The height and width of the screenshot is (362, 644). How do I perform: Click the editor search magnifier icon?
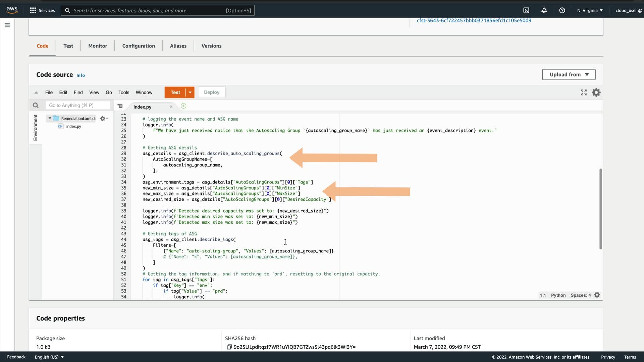36,106
